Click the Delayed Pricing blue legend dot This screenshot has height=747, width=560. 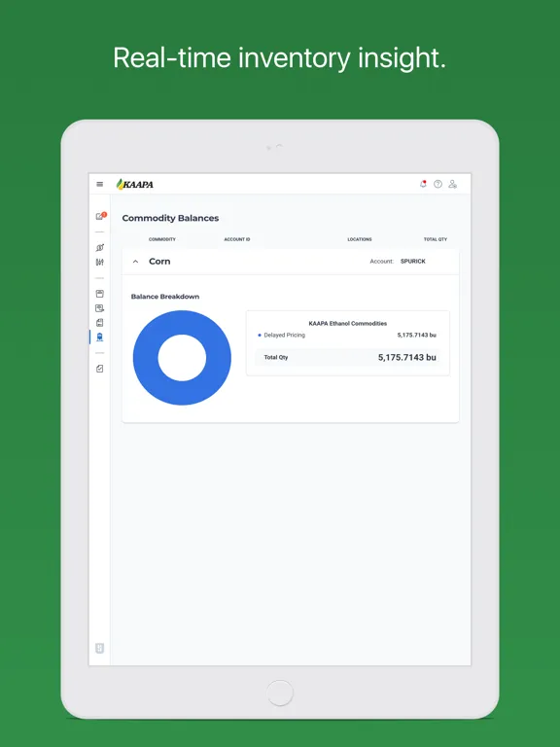pyautogui.click(x=260, y=336)
